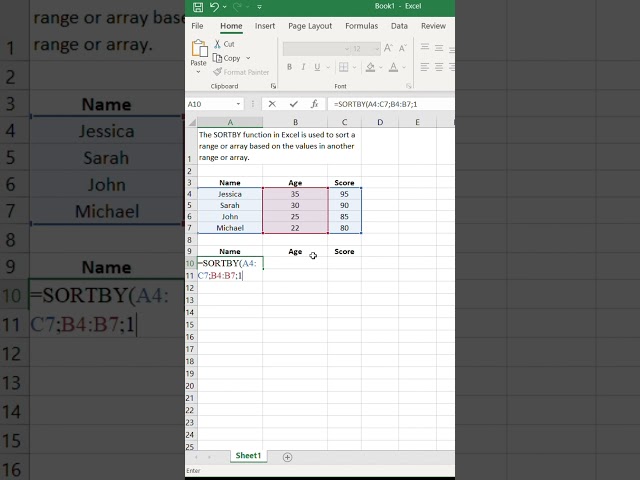Click the Score header in row 9
The height and width of the screenshot is (480, 640).
(344, 251)
